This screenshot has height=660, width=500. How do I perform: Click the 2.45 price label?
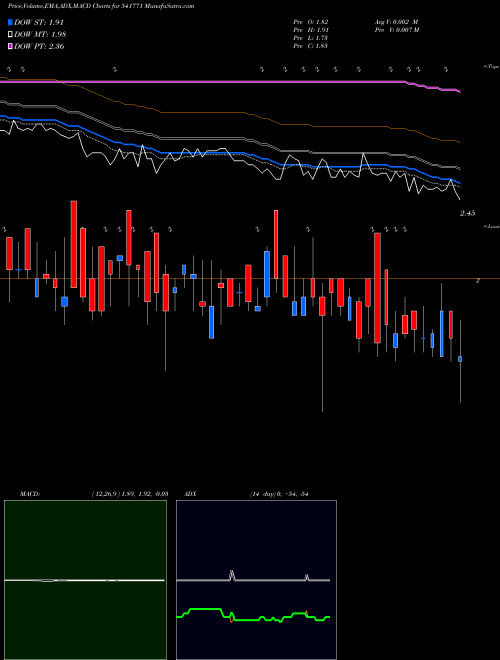[467, 213]
